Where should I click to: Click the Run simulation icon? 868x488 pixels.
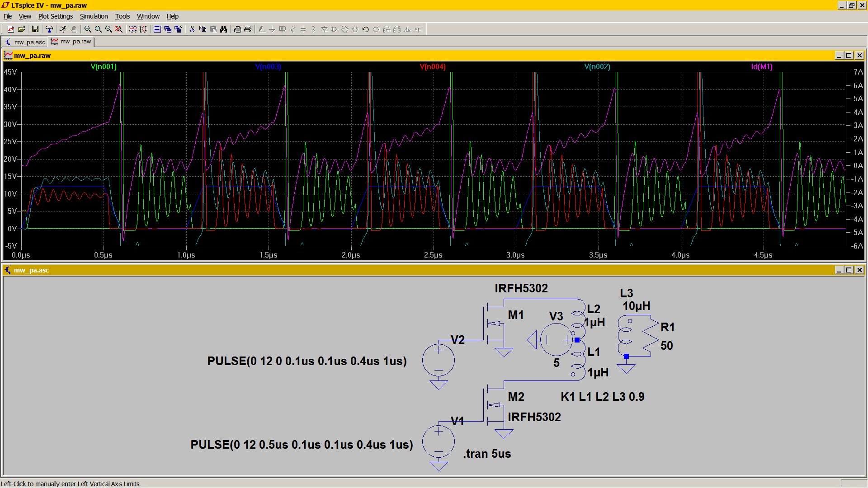coord(63,29)
